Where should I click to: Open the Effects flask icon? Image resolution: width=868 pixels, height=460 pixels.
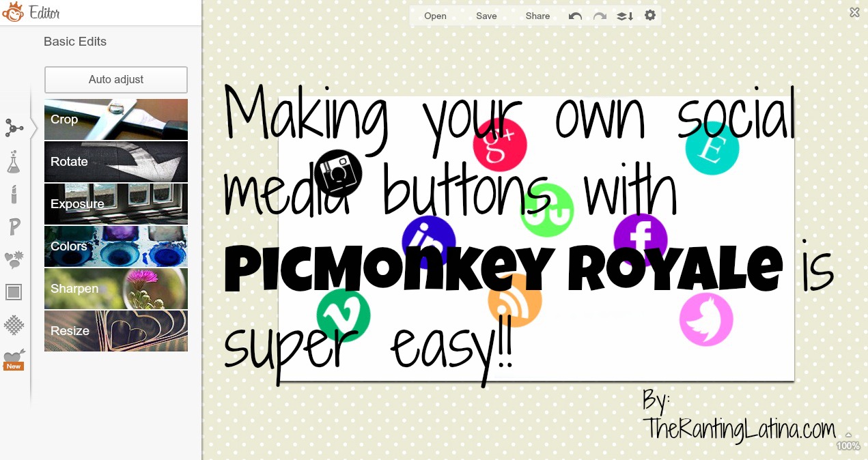point(14,162)
